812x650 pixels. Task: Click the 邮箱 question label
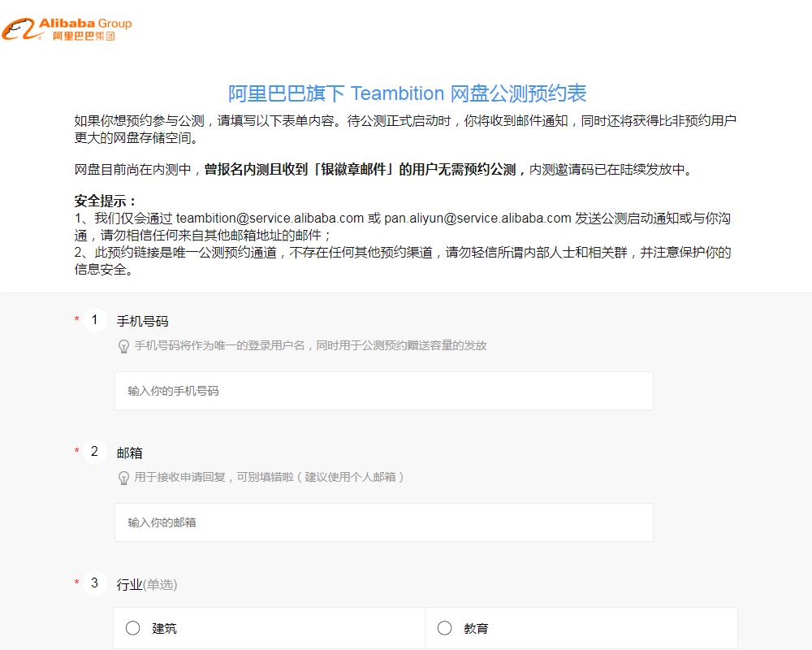129,453
